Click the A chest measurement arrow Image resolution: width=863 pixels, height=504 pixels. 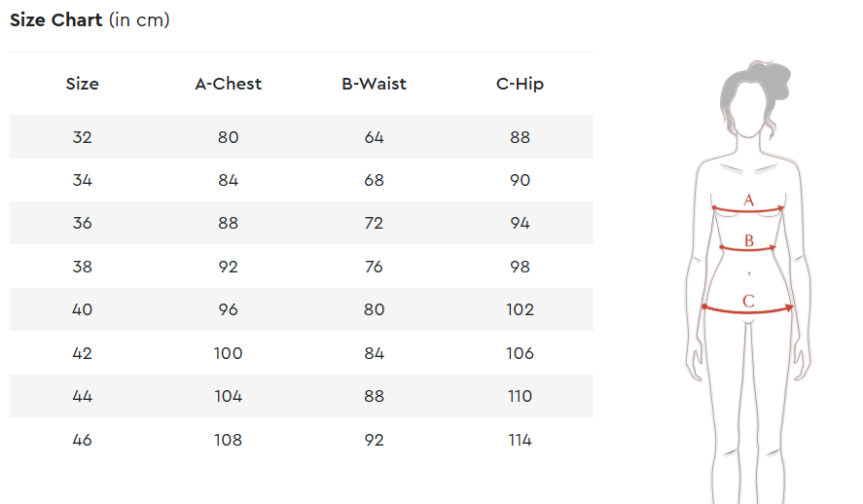[748, 209]
